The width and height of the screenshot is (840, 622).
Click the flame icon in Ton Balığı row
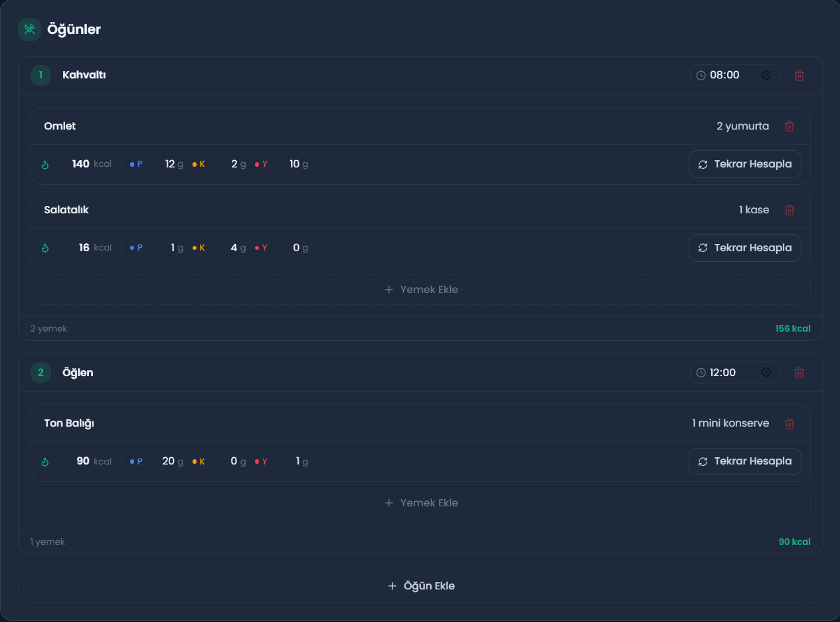click(x=45, y=461)
